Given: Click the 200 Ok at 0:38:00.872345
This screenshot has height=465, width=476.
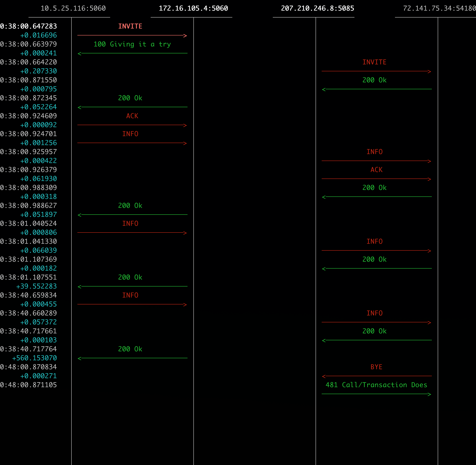Looking at the screenshot, I should tap(130, 98).
